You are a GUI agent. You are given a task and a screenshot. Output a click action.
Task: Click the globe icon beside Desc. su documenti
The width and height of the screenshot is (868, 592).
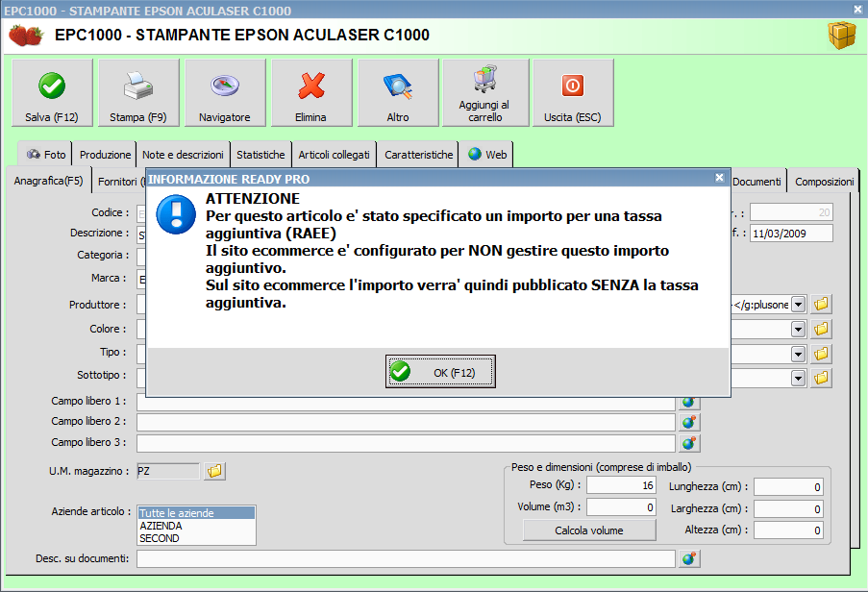point(688,558)
